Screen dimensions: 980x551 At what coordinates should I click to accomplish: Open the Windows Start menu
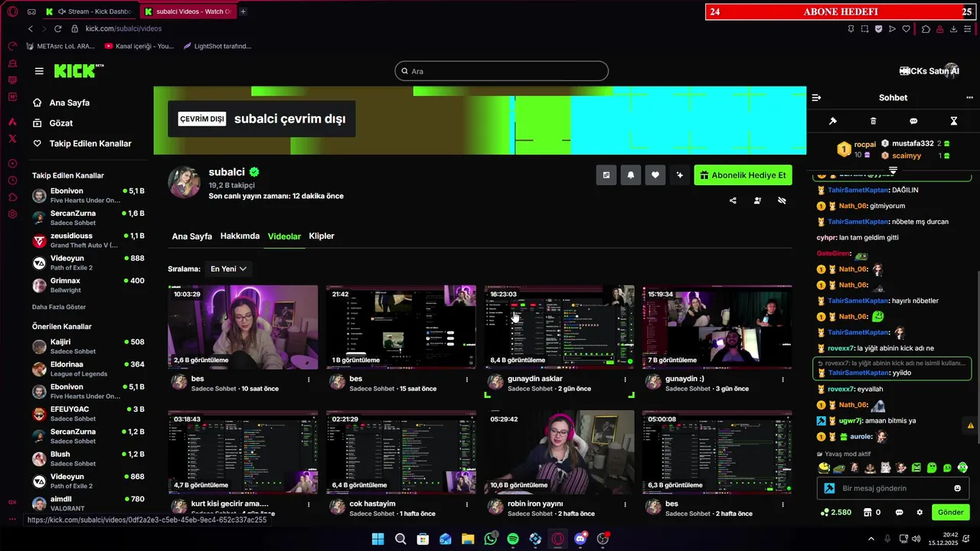click(378, 539)
